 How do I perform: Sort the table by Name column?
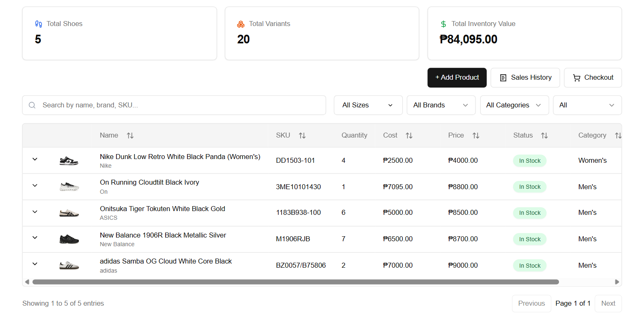coord(130,135)
